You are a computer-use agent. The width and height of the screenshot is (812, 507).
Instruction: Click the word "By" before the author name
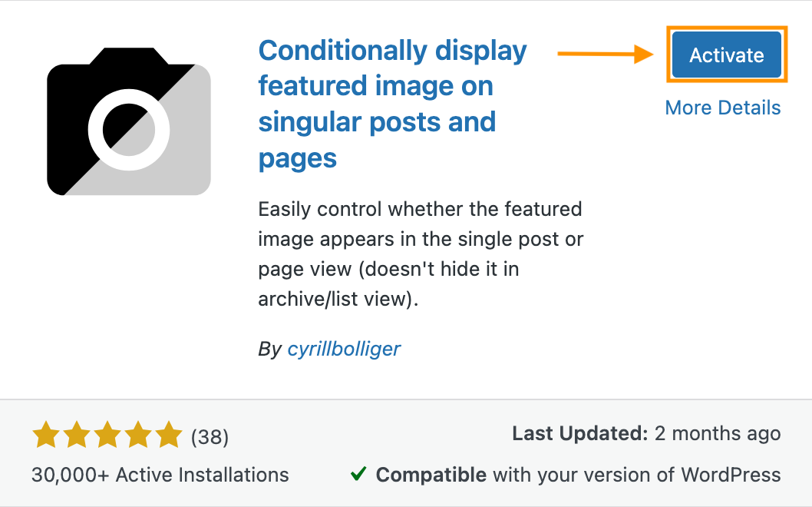pyautogui.click(x=269, y=349)
